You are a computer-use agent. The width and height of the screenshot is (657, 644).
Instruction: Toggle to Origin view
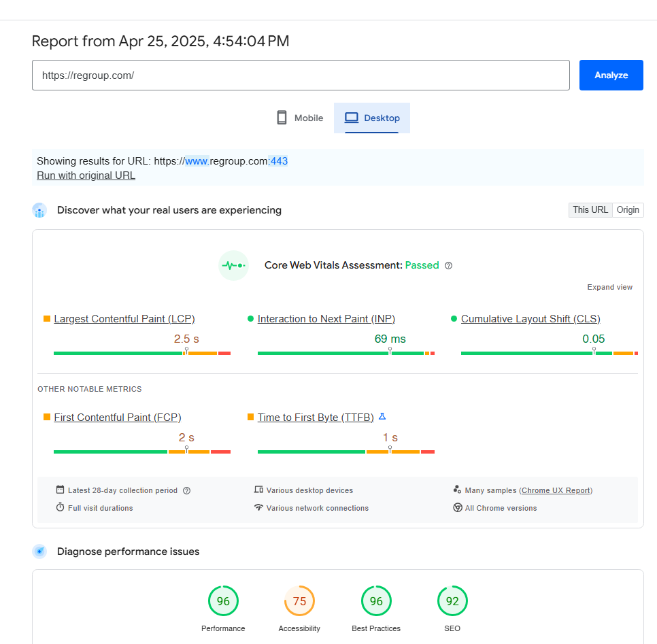pos(628,210)
